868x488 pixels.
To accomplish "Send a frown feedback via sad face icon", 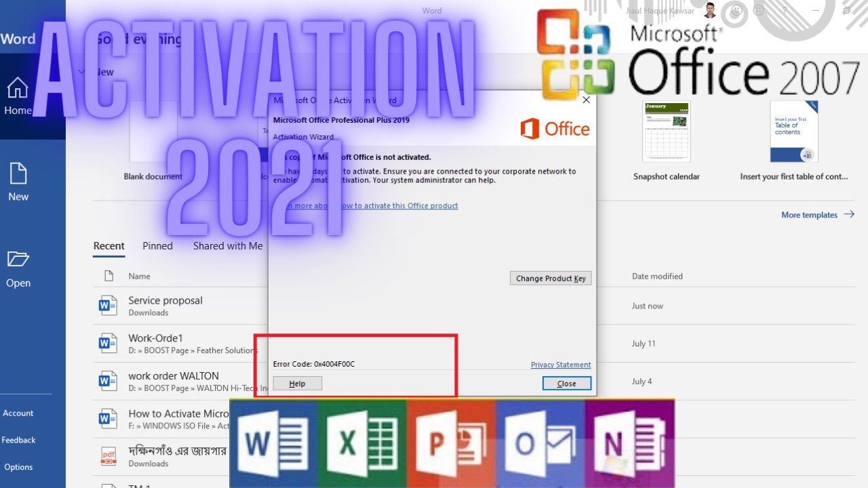I will 759,10.
